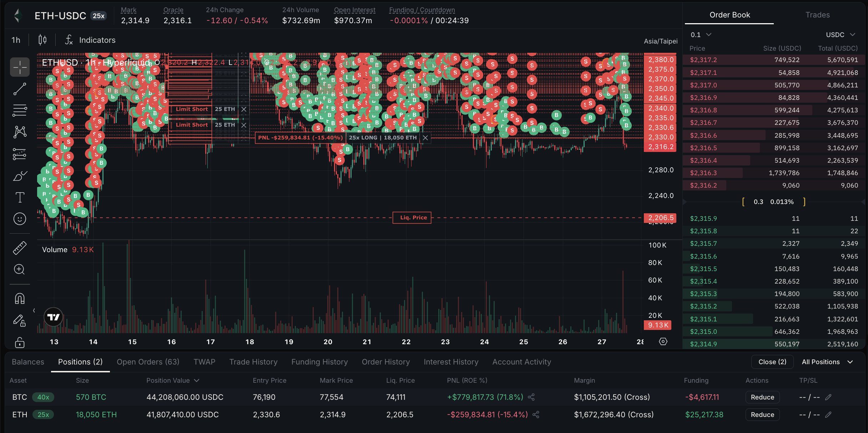Toggle magnet mode icon
The image size is (868, 433).
20,298
